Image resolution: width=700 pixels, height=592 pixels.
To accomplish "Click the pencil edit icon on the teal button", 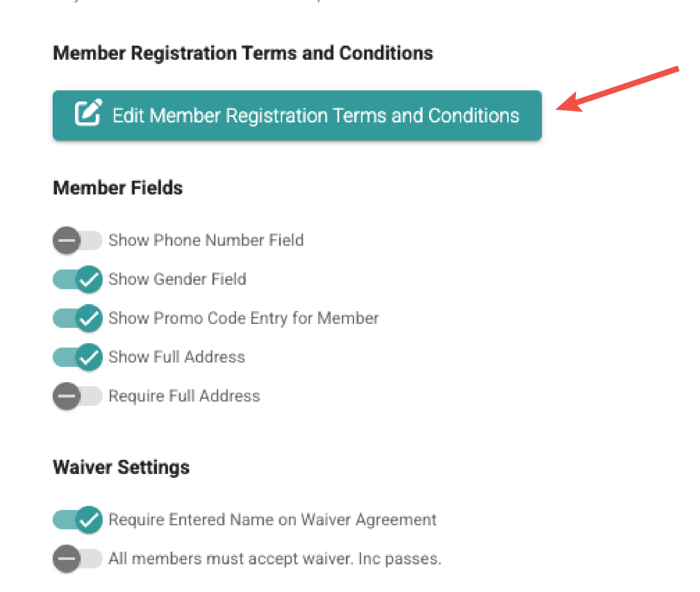I will (x=88, y=112).
